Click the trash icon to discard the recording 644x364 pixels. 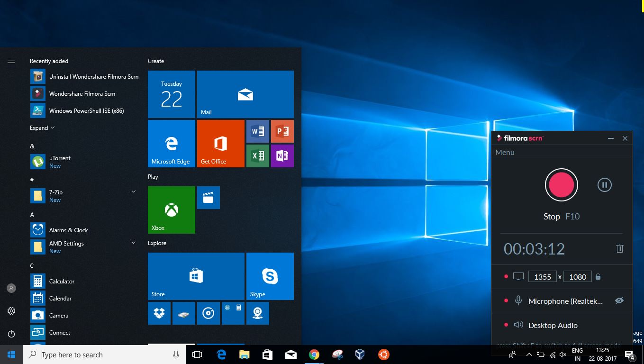(x=620, y=248)
